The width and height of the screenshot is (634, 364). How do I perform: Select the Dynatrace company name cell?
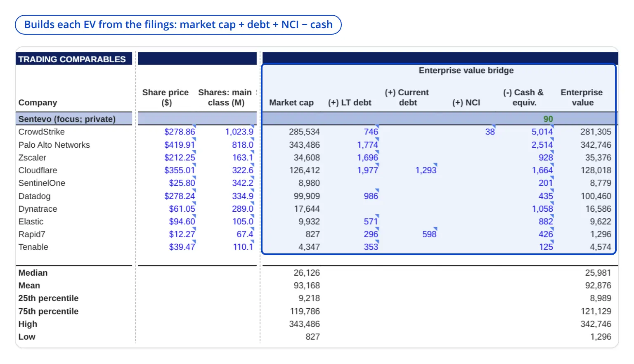tap(38, 209)
